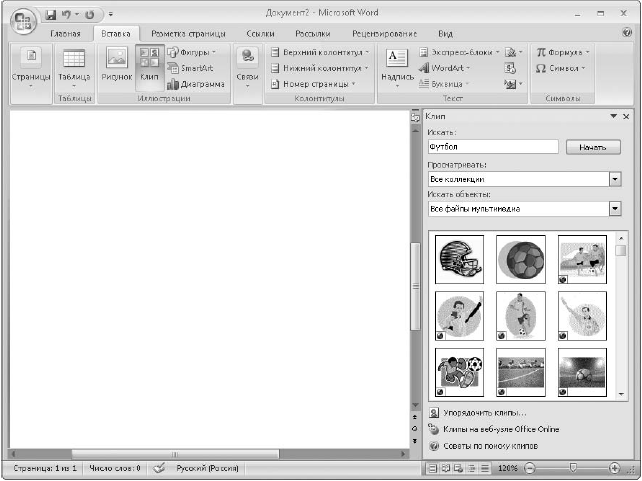642x481 pixels.
Task: Toggle the ruler button above scrollbar
Action: tap(415, 118)
